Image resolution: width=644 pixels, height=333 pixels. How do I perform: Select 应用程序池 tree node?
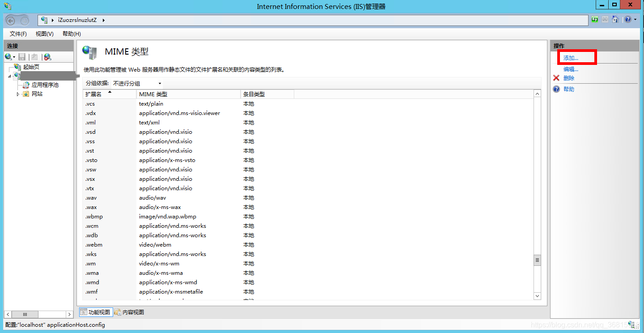click(45, 85)
